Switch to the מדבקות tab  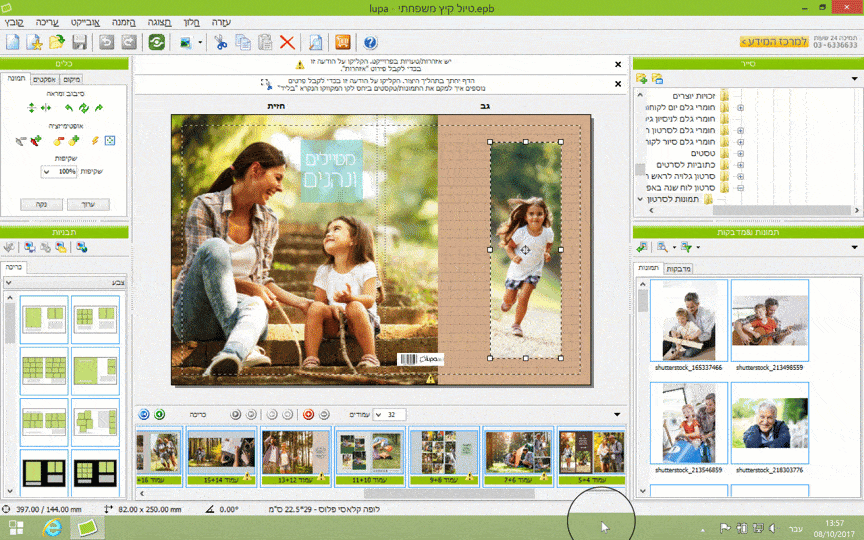678,268
